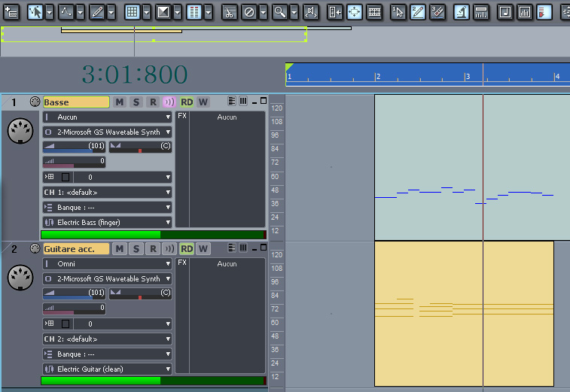The height and width of the screenshot is (392, 570).
Task: Select the Scrub speaker tool
Action: pyautogui.click(x=311, y=12)
